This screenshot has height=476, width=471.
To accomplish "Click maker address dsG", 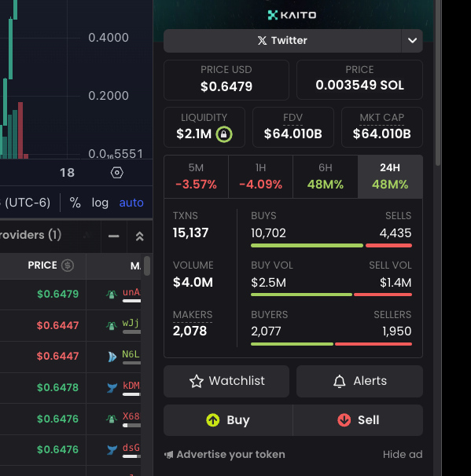I will pyautogui.click(x=131, y=448).
